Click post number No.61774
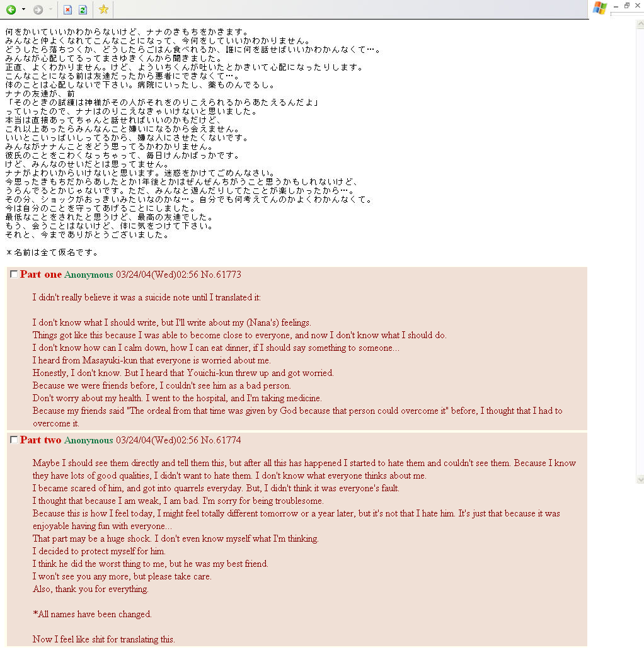 221,440
